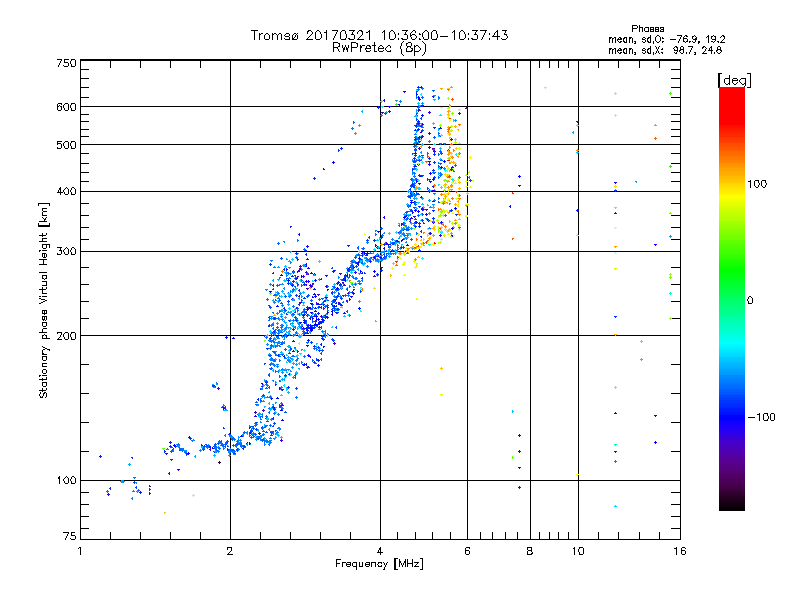Click the y-axis '750' tick label
The height and width of the screenshot is (600, 800).
[66, 63]
